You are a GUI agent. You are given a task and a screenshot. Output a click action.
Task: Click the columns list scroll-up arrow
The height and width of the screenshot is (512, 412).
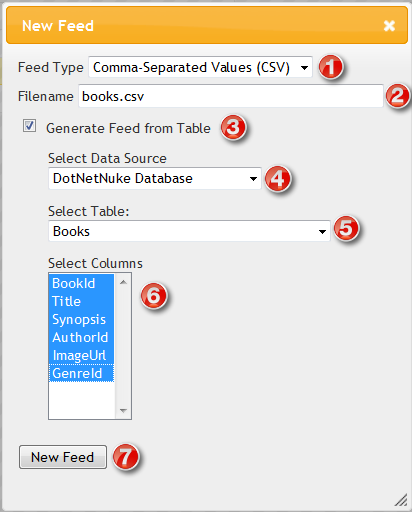[123, 282]
